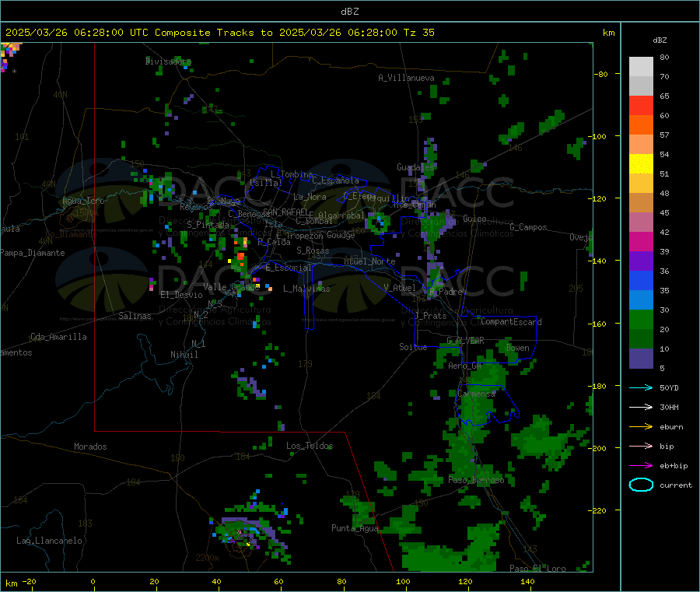
Task: Click the 'Morados' map label
Action: click(x=90, y=447)
